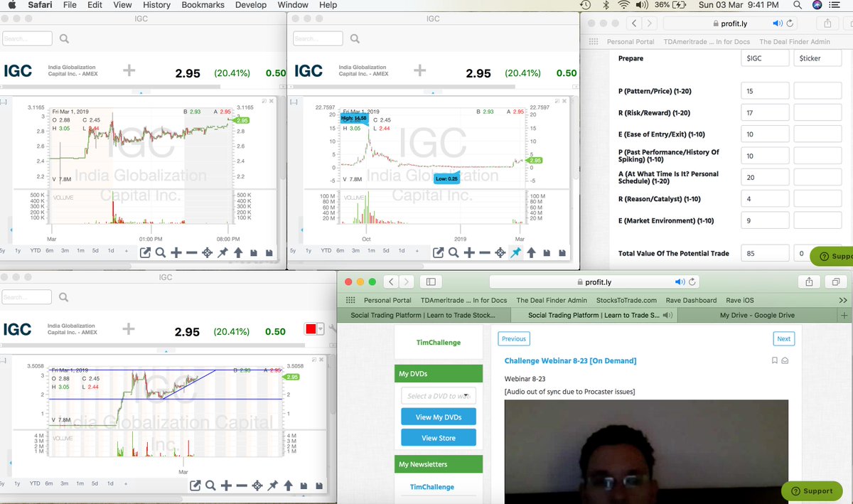This screenshot has width=853, height=504.
Task: Click magnifier tool in bottom-left IGC chart toolbar
Action: (x=210, y=486)
